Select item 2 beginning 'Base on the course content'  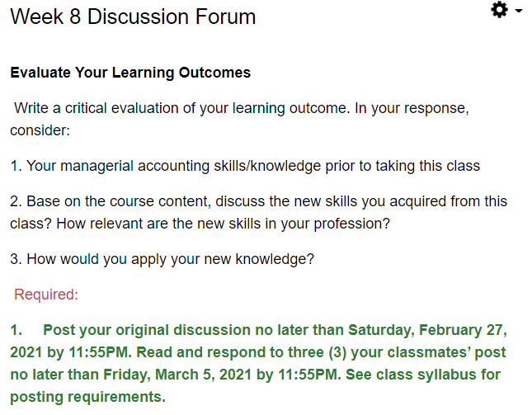pos(258,212)
